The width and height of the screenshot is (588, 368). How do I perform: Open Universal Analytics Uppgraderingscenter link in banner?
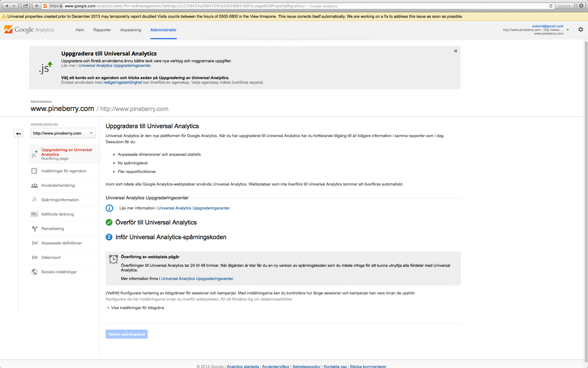[x=115, y=66]
